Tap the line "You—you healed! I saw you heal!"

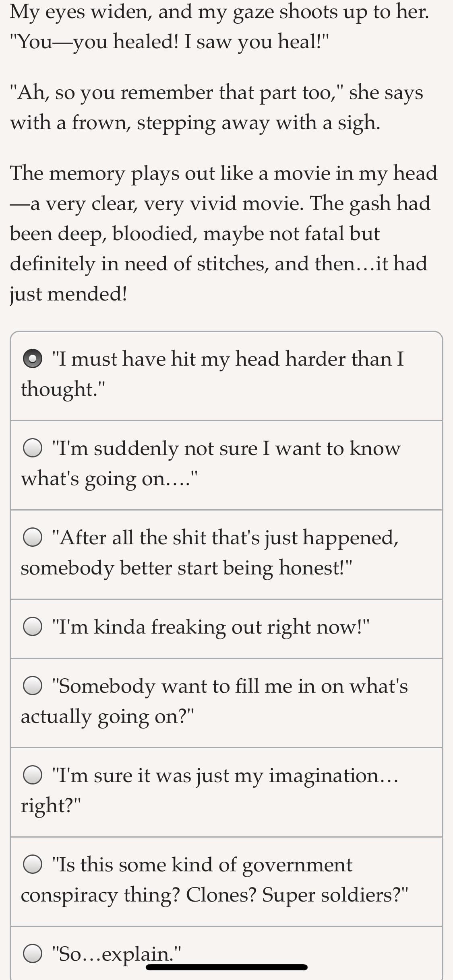[x=170, y=41]
